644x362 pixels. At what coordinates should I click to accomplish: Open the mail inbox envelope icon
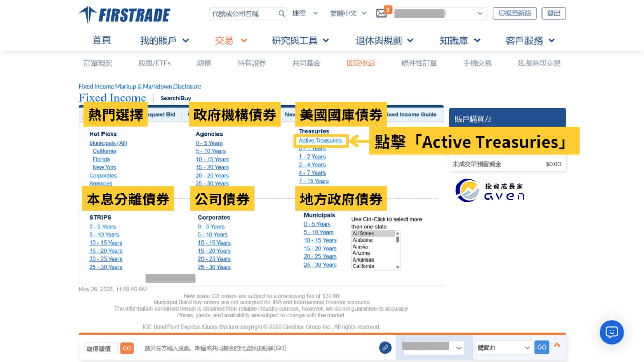tap(381, 13)
